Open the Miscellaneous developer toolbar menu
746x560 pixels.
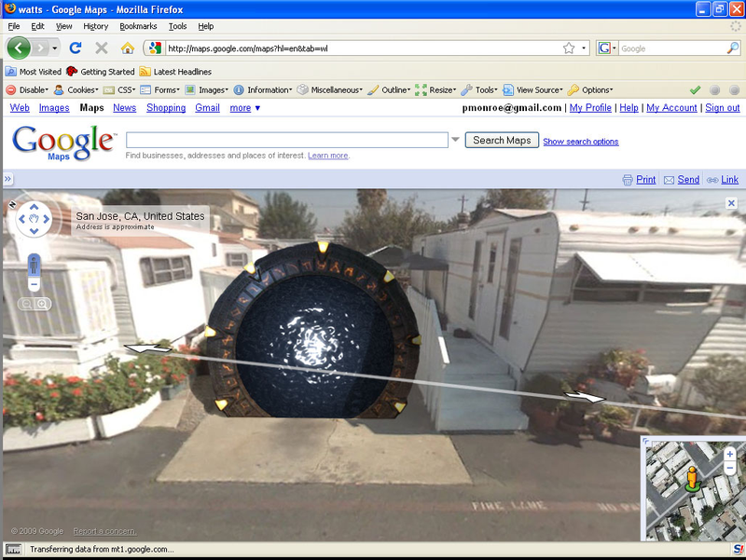(x=330, y=89)
